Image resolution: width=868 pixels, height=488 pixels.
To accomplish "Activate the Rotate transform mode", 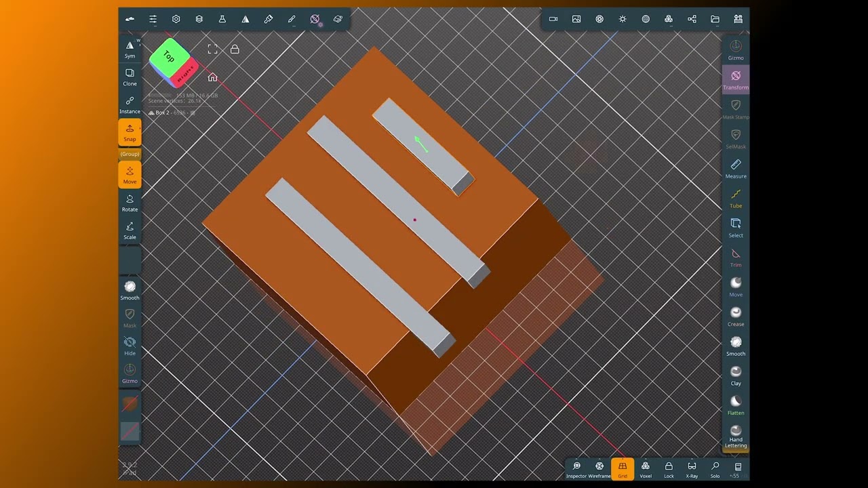I will point(130,203).
